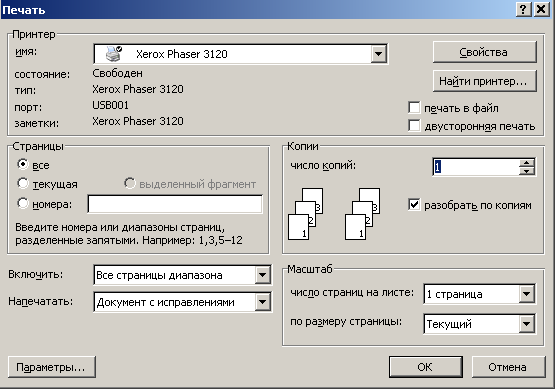Open the help question mark button
This screenshot has height=389, width=555.
tap(523, 9)
